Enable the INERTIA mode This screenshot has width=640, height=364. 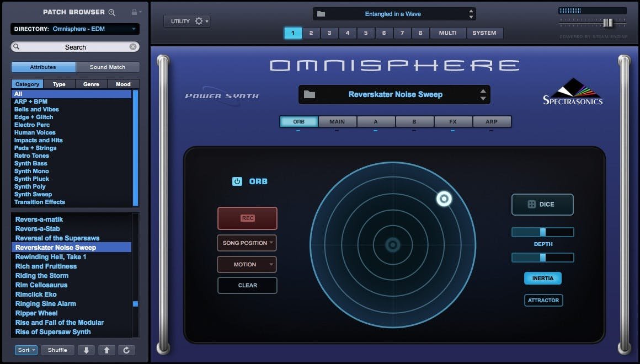tap(542, 278)
